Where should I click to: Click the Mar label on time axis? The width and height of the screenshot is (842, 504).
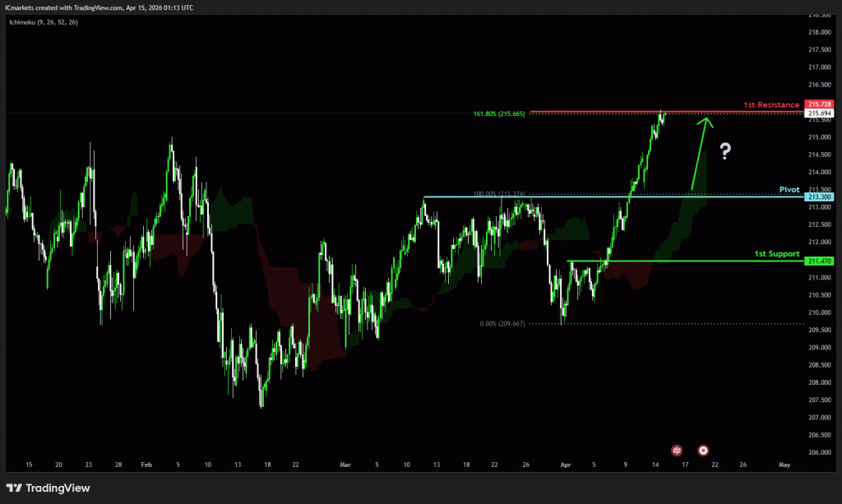pyautogui.click(x=345, y=465)
